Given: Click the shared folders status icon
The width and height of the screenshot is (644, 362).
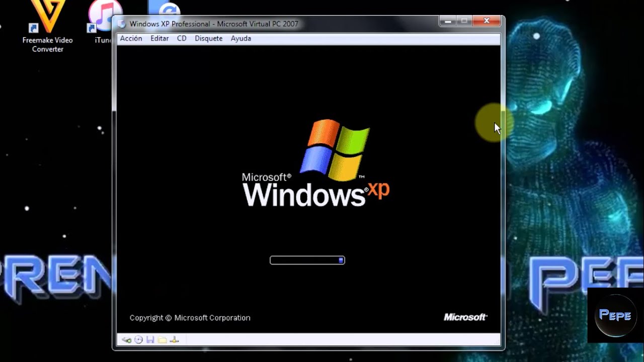Looking at the screenshot, I should [162, 340].
